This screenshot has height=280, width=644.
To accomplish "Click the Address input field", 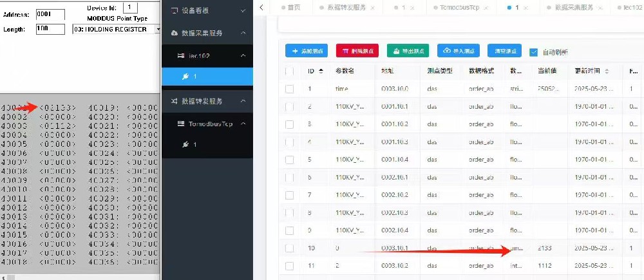I will tap(50, 14).
